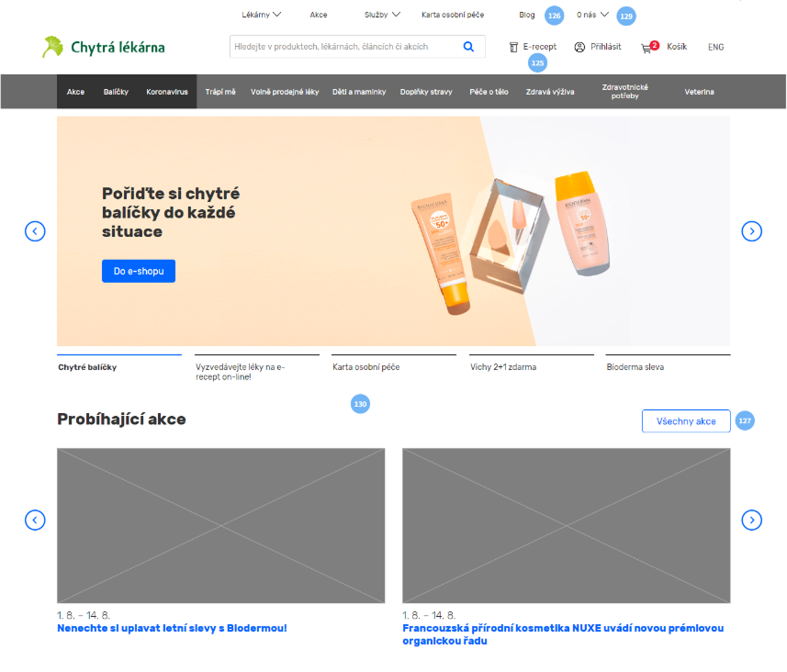Advance to next banner slide arrow

click(x=751, y=231)
